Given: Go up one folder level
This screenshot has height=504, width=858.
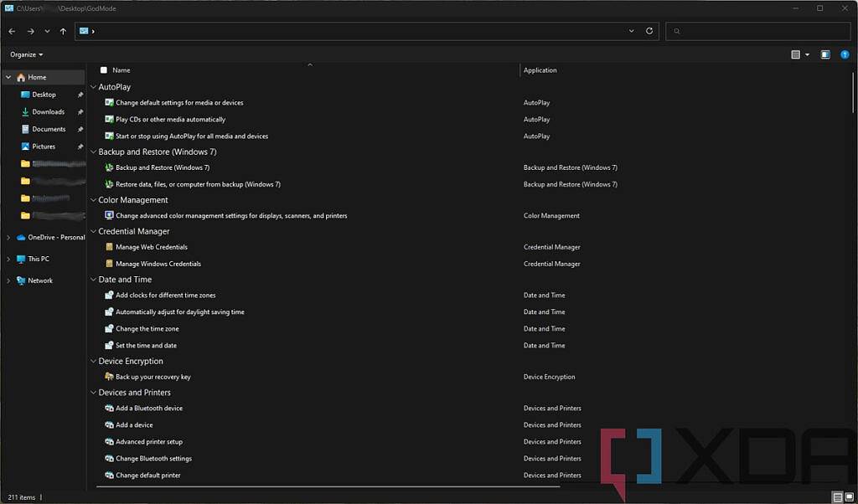Looking at the screenshot, I should (x=63, y=31).
